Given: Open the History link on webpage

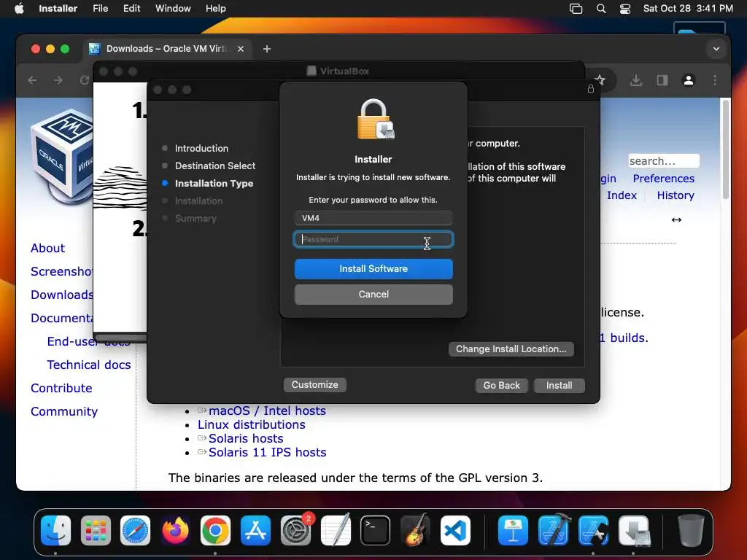Looking at the screenshot, I should (x=676, y=195).
